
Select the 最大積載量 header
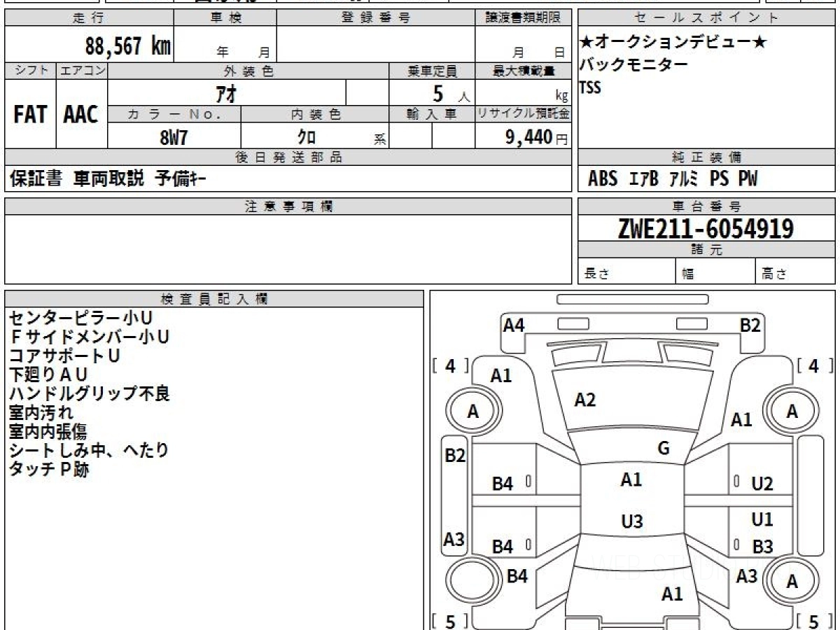click(524, 71)
